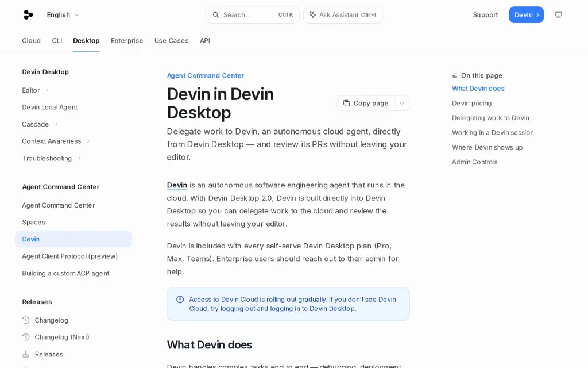Click the On this page list icon
The image size is (588, 368).
(x=455, y=75)
